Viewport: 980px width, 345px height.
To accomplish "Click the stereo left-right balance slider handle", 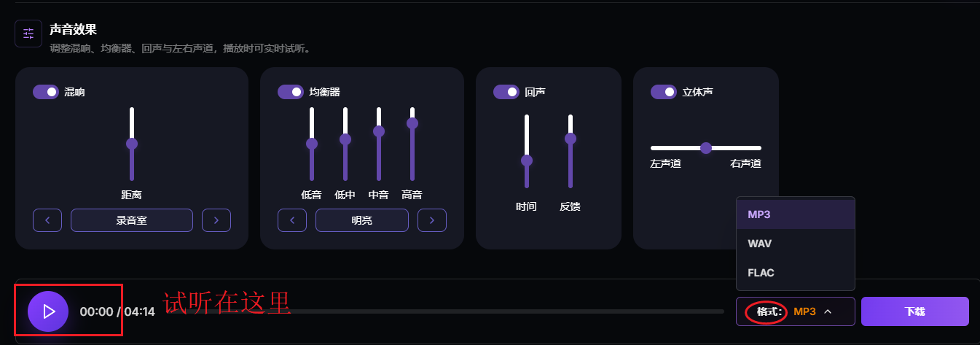I will (x=705, y=148).
